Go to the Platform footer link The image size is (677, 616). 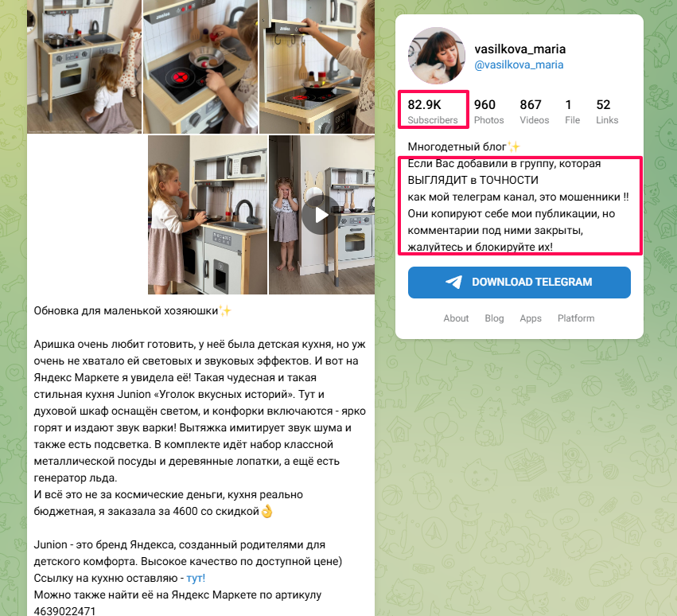click(x=575, y=318)
